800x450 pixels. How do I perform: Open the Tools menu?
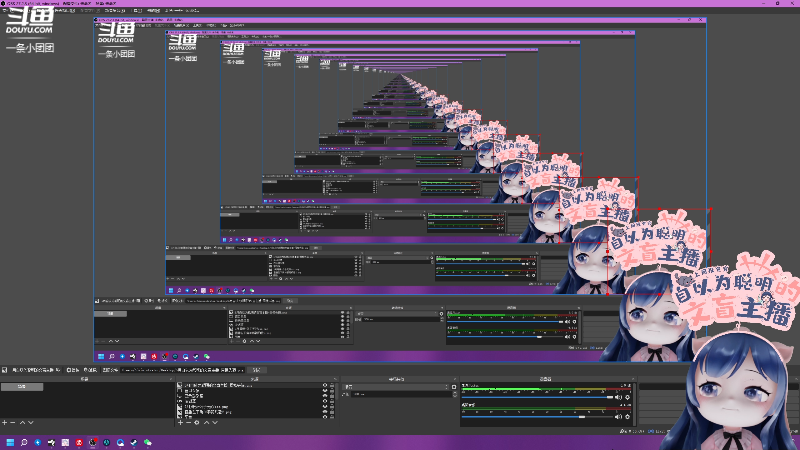point(138,10)
